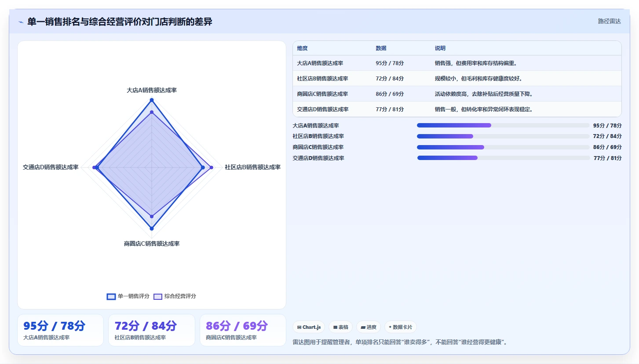Click radar axis label 社区店B销售额达成率

(252, 167)
